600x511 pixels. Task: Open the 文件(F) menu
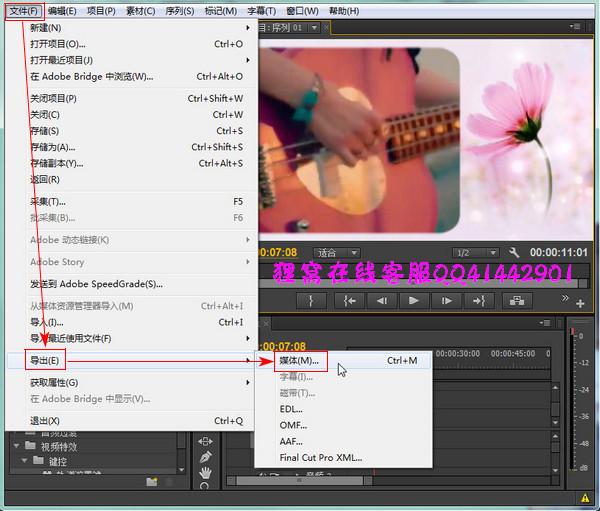coord(24,11)
